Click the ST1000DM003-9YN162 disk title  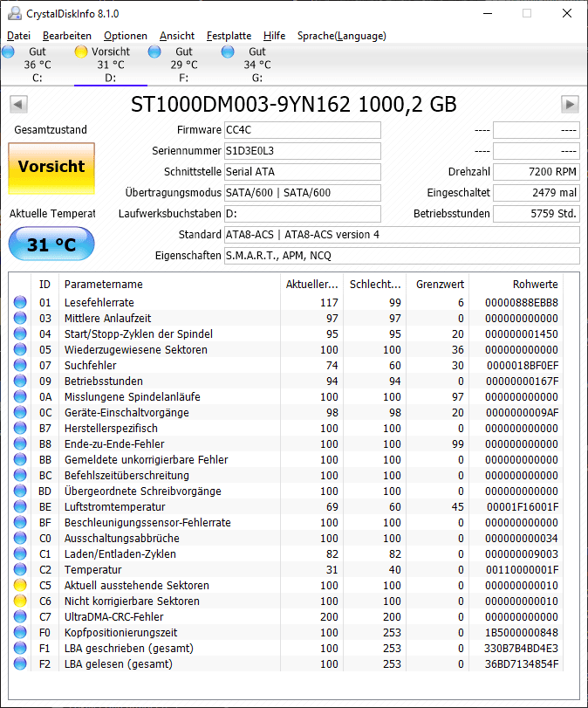(x=294, y=104)
